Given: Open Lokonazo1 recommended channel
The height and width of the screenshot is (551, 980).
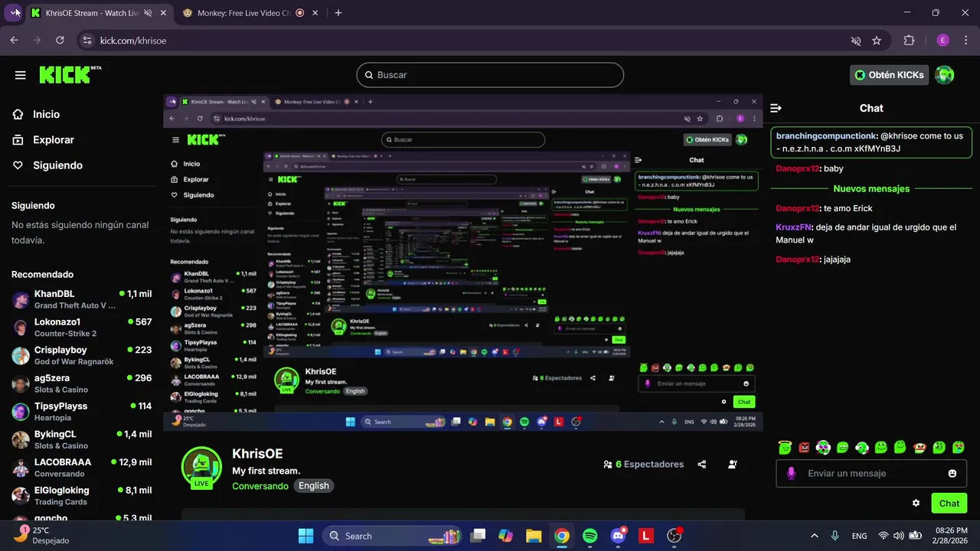Looking at the screenshot, I should 81,328.
